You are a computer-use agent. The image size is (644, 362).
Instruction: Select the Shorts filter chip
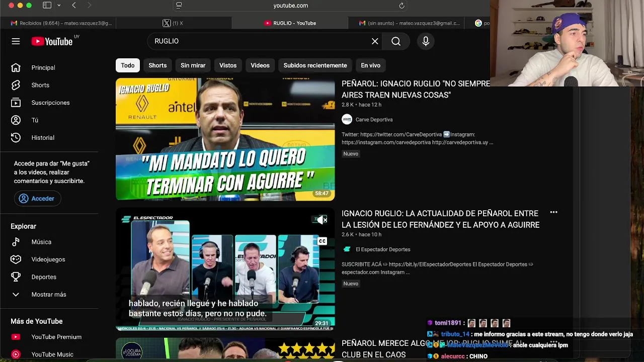click(157, 65)
